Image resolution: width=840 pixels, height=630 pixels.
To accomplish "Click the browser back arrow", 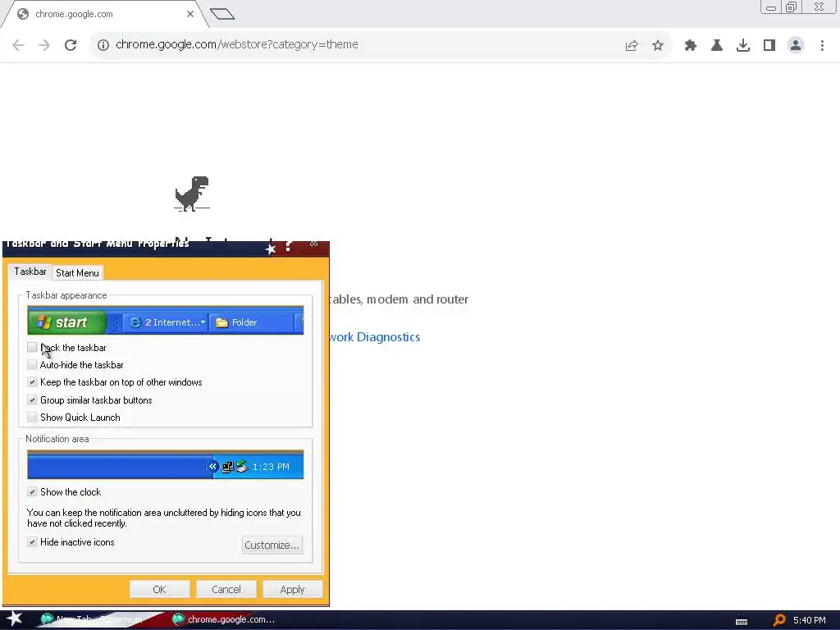I will click(18, 45).
